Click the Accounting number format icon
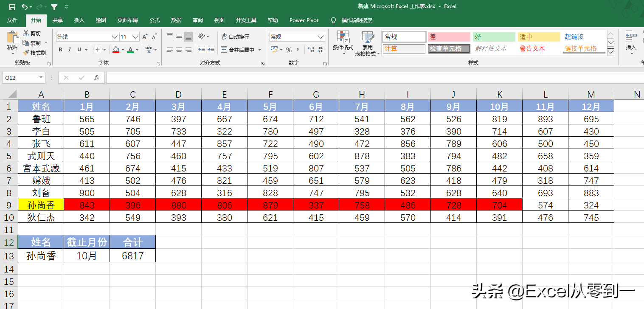644x309 pixels. [x=274, y=50]
